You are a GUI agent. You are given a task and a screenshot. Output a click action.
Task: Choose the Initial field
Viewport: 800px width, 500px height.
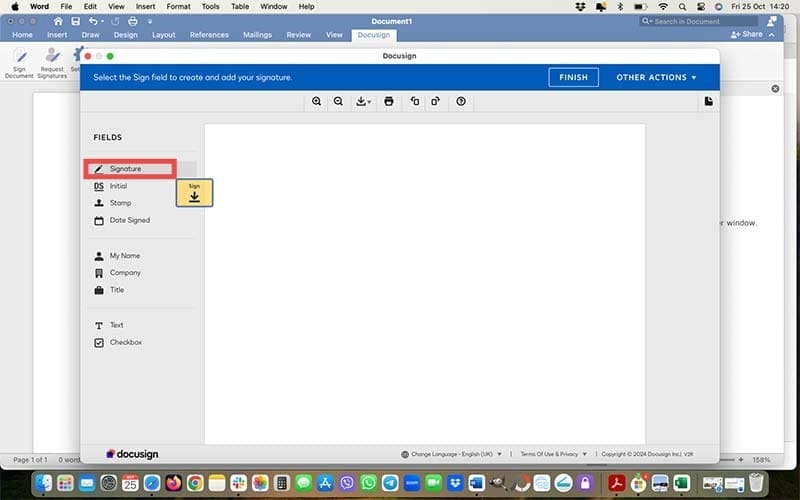pos(118,186)
